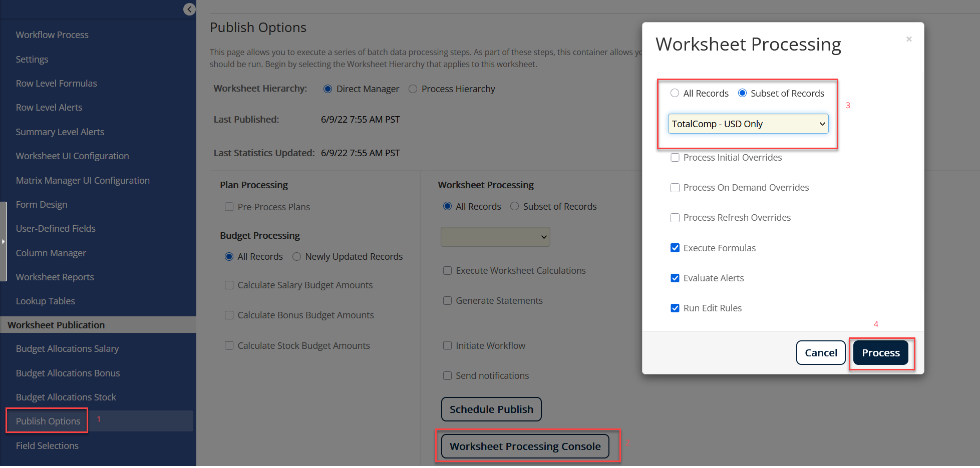Open User-Defined Fields
The width and height of the screenshot is (980, 468).
pyautogui.click(x=56, y=228)
